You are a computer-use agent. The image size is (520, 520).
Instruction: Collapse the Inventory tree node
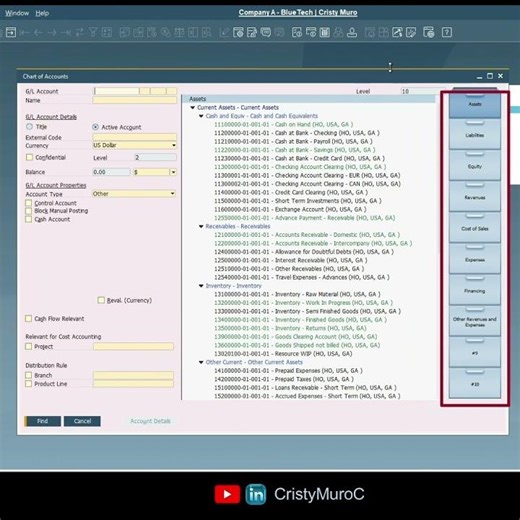[201, 286]
